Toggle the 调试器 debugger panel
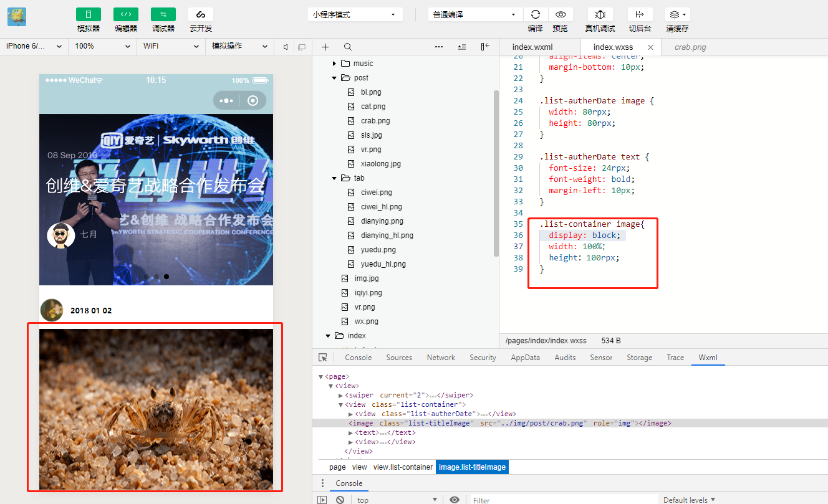 [163, 14]
